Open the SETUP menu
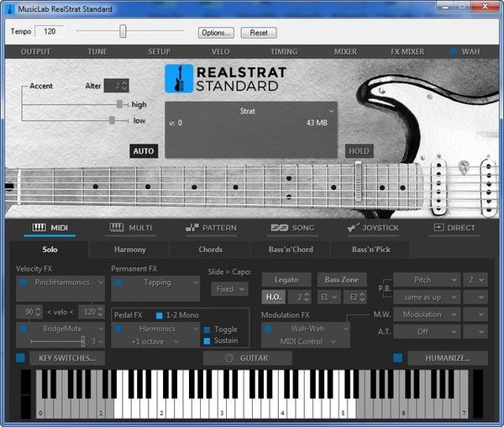Viewport: 504px width, 427px height. tap(159, 51)
